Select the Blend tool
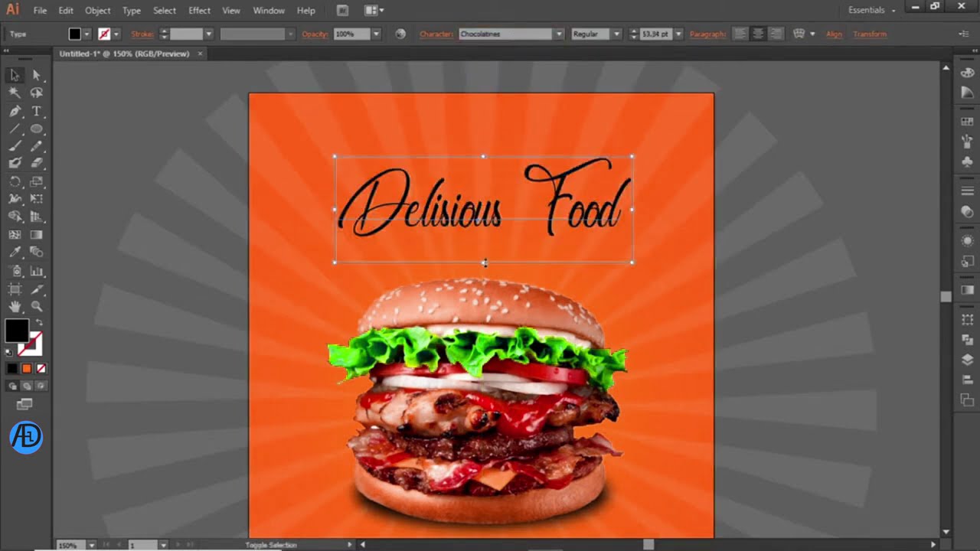Viewport: 980px width, 551px height. [x=36, y=253]
